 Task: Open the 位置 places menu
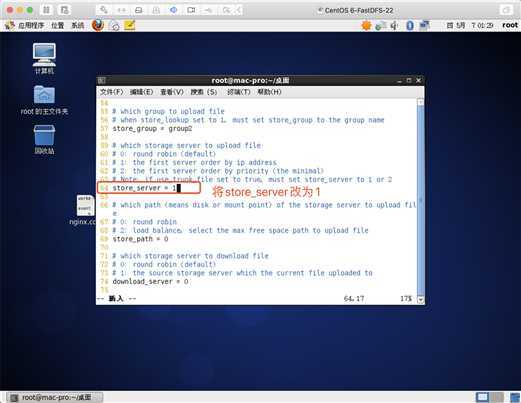(x=57, y=25)
